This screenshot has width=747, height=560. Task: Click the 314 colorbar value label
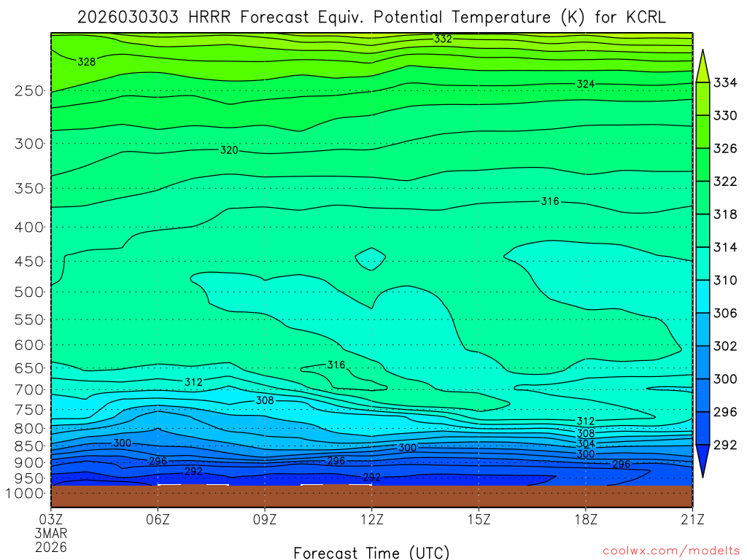pos(725,248)
